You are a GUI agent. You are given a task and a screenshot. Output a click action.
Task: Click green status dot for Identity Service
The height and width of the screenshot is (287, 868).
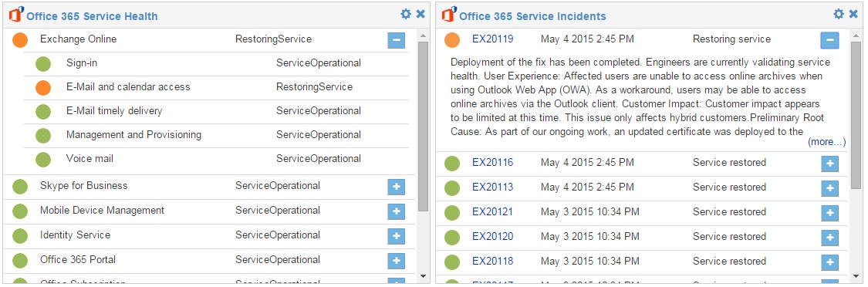pyautogui.click(x=20, y=236)
